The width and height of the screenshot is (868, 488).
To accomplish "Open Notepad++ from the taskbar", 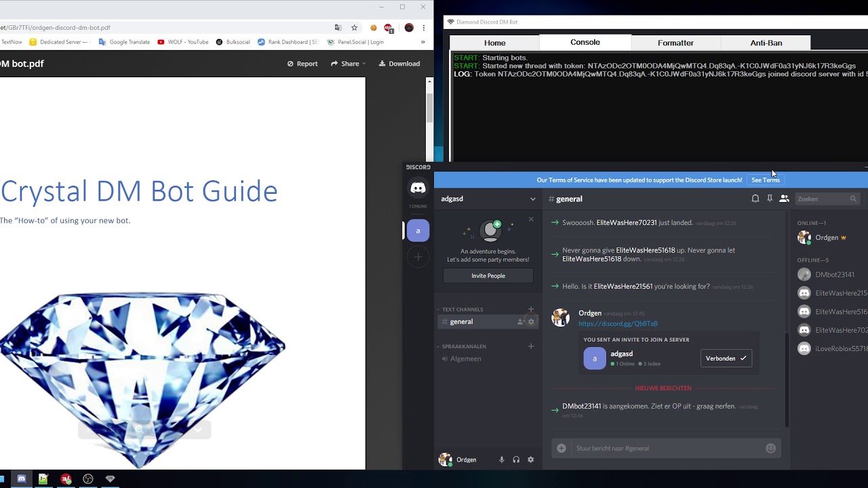I will (43, 479).
